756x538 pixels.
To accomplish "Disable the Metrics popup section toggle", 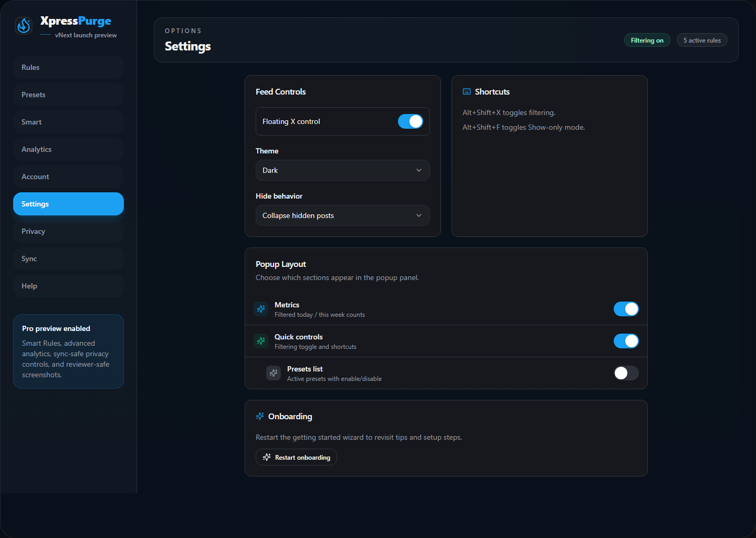I will point(626,309).
